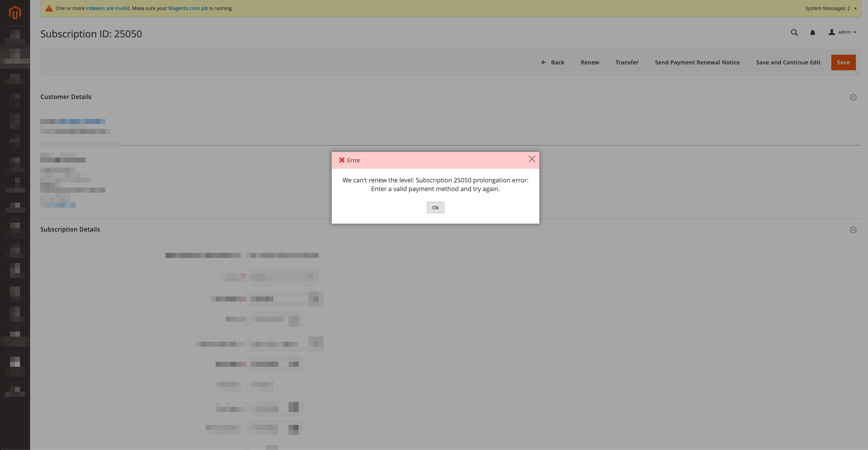This screenshot has height=450, width=868.
Task: Collapse the Customer Details section
Action: coord(853,97)
